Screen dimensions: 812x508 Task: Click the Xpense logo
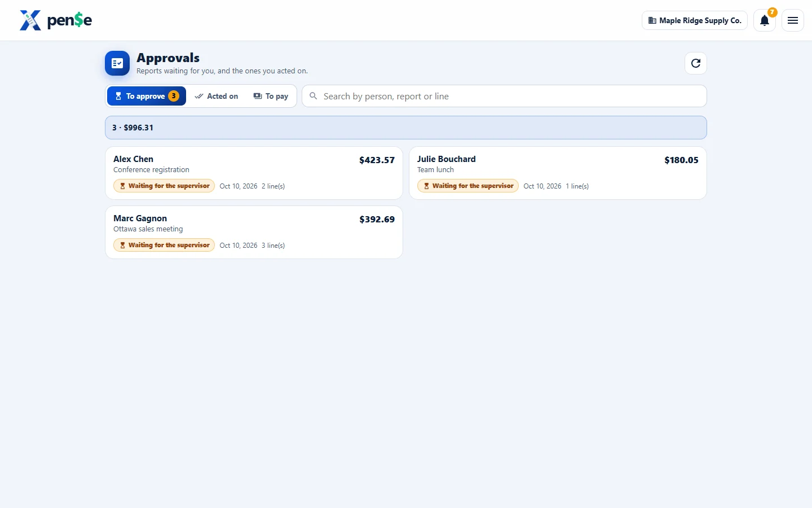click(x=56, y=20)
